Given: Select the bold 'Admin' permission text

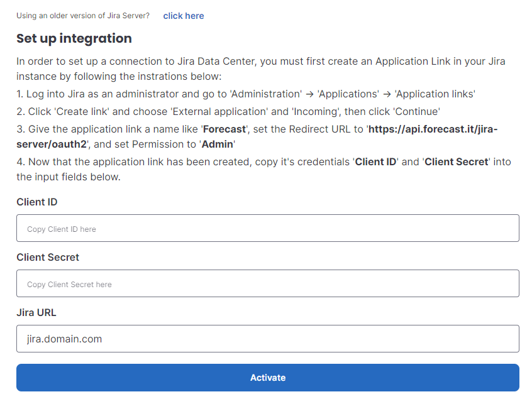Looking at the screenshot, I should coord(217,145).
